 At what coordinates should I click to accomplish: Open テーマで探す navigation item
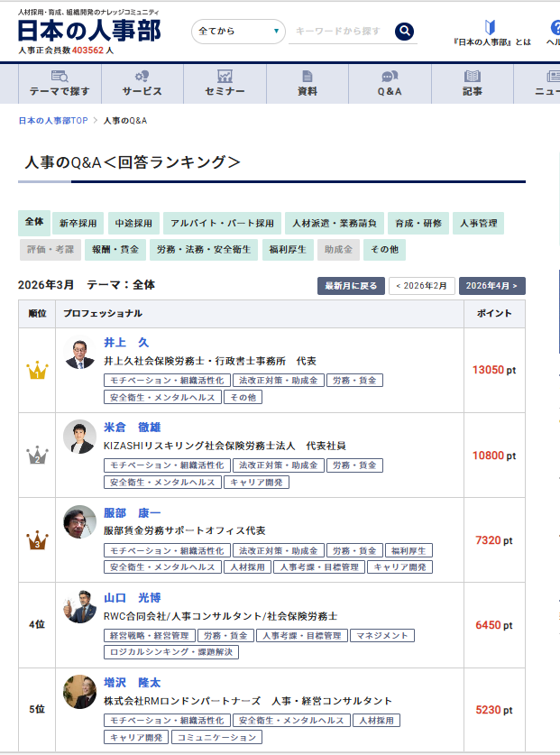(x=59, y=84)
